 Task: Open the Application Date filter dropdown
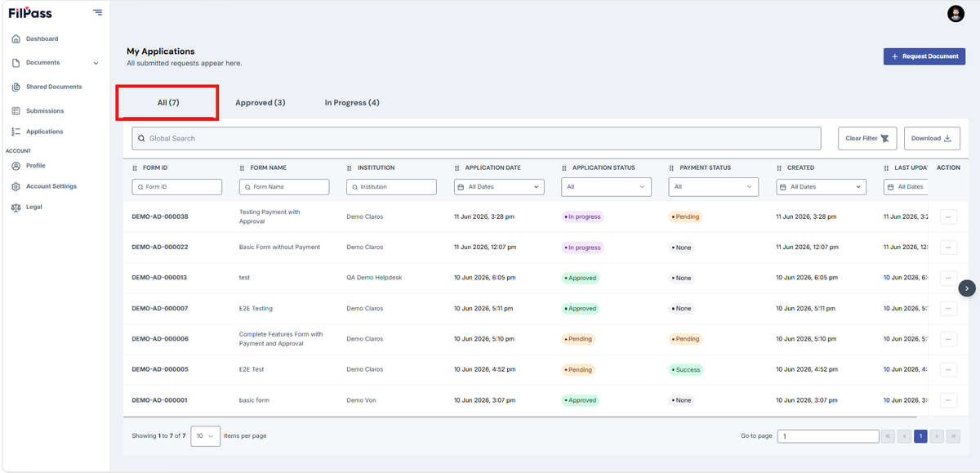499,187
